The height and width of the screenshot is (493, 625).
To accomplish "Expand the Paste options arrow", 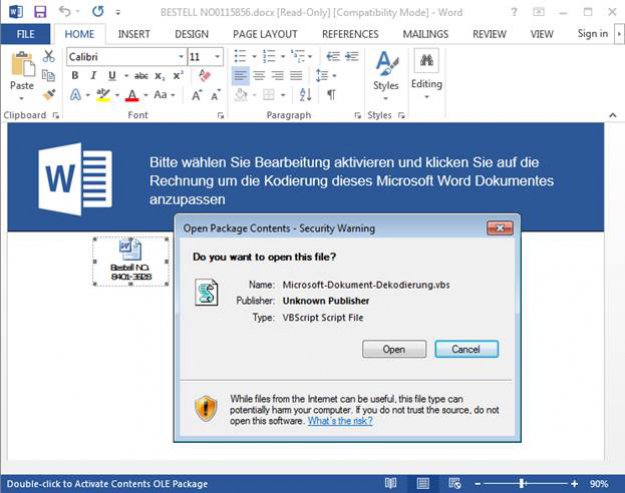I will pos(21,97).
